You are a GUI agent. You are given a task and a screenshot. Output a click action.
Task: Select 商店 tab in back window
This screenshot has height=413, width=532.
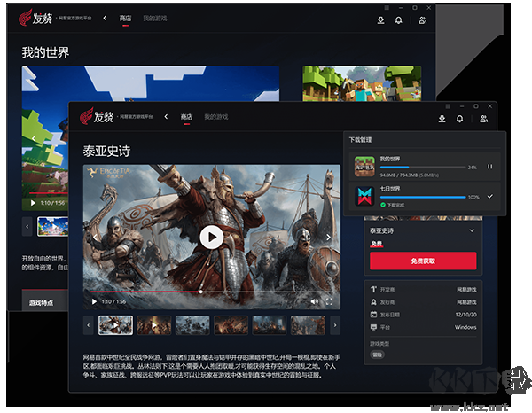tap(125, 18)
